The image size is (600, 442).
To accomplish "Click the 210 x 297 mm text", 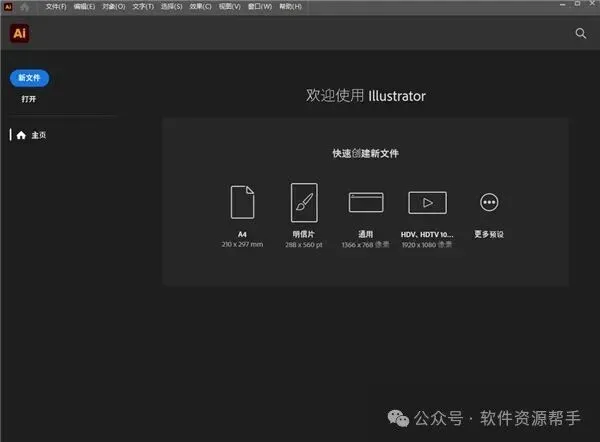I will click(x=242, y=244).
